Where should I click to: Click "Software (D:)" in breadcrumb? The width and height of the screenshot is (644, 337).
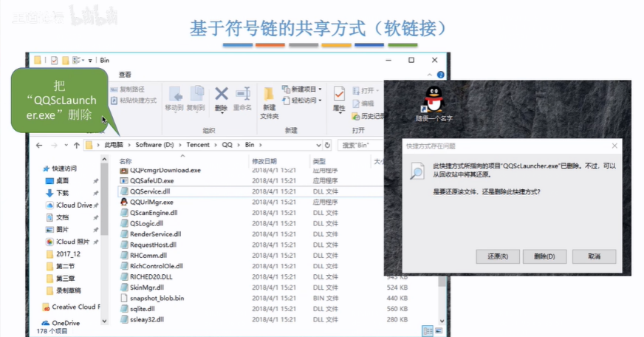pyautogui.click(x=154, y=145)
